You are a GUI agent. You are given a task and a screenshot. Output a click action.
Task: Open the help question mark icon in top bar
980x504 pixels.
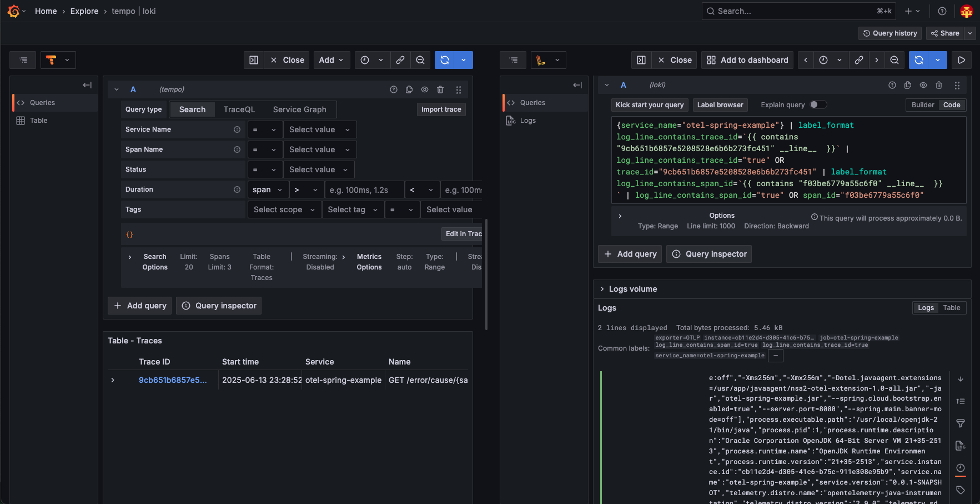click(x=942, y=11)
